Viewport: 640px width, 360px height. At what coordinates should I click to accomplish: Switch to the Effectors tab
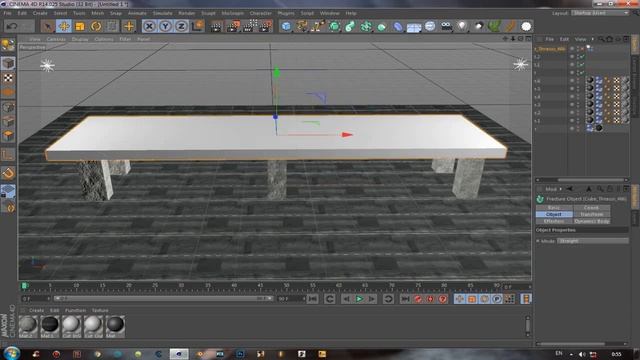click(x=554, y=221)
